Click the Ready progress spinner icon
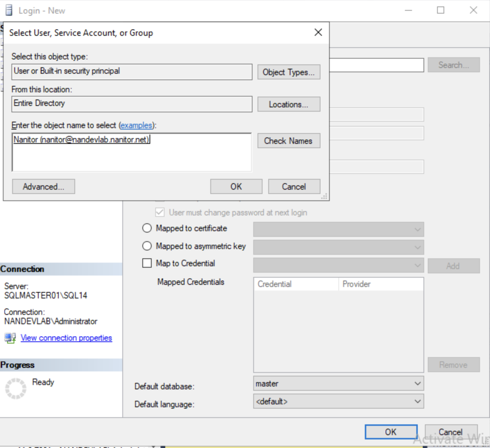The width and height of the screenshot is (490, 448). (x=16, y=388)
